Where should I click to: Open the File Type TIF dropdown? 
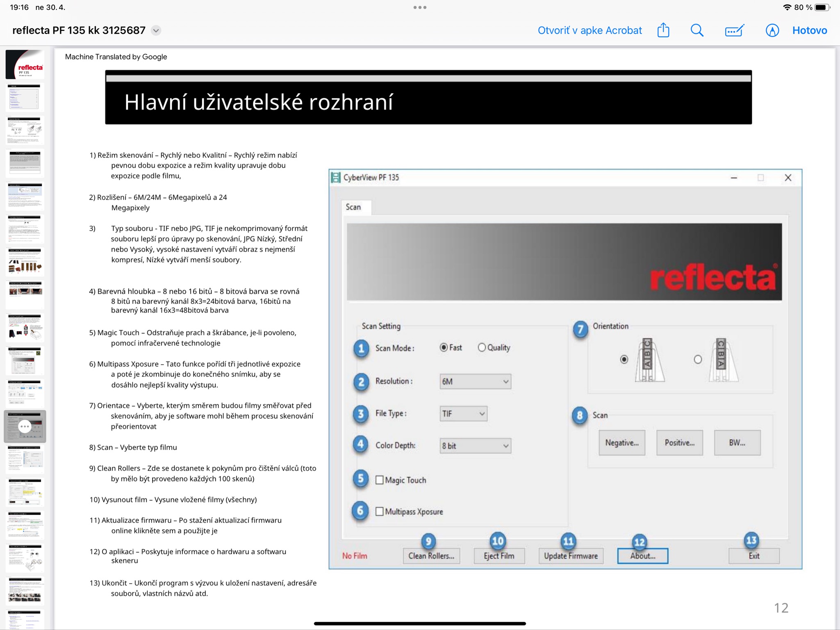coord(463,413)
